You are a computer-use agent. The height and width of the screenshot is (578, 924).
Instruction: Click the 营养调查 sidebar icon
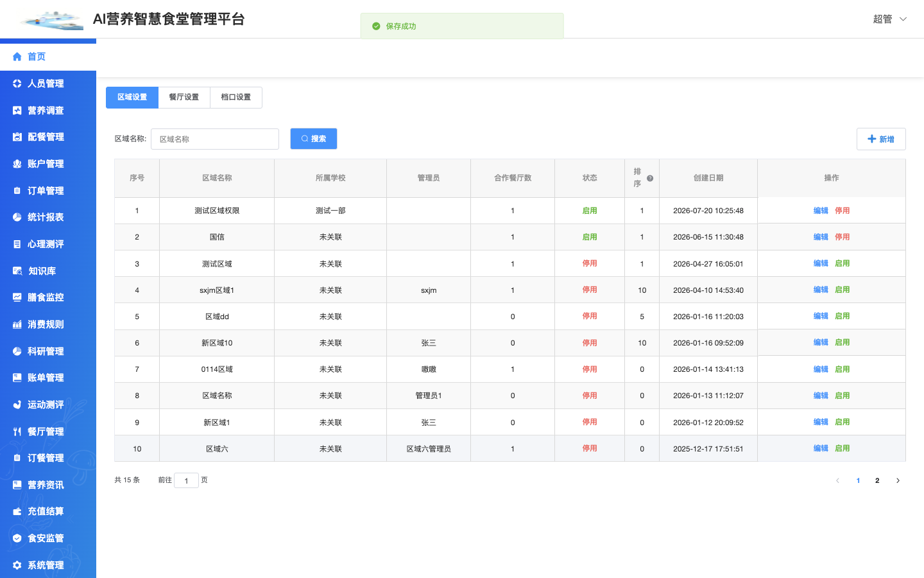click(x=17, y=110)
